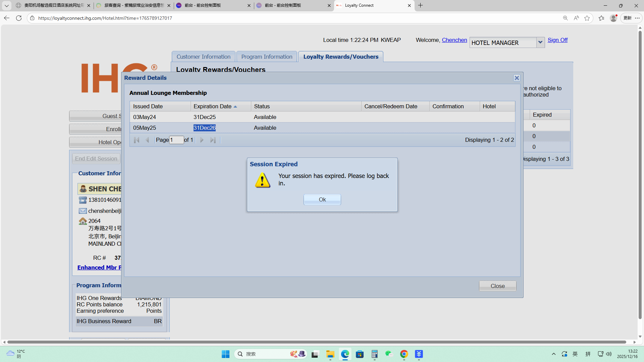Open the browser zoom magnifier icon
644x362 pixels.
click(565, 18)
